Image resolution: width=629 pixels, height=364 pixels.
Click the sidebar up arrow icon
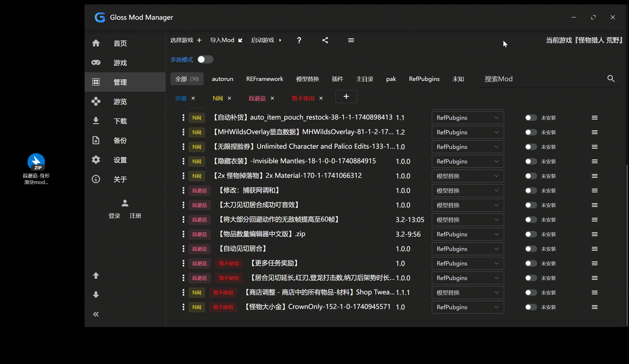point(96,275)
